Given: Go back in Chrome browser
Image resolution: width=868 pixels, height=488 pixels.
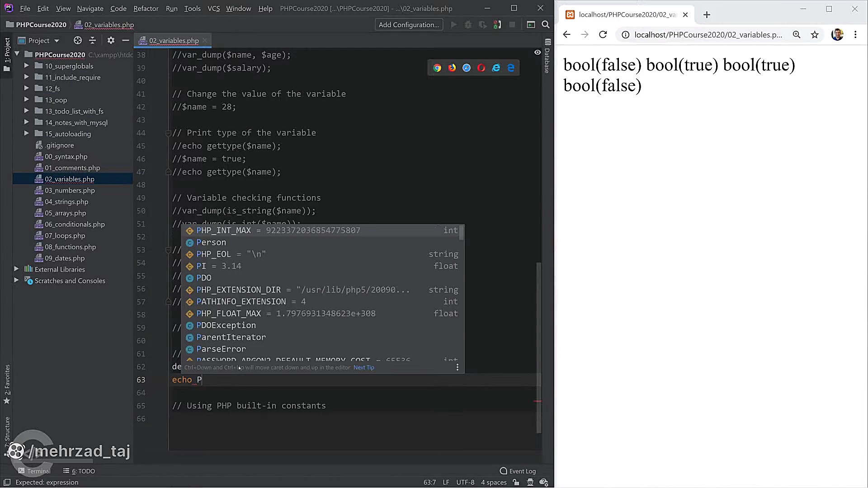Looking at the screenshot, I should (x=566, y=34).
